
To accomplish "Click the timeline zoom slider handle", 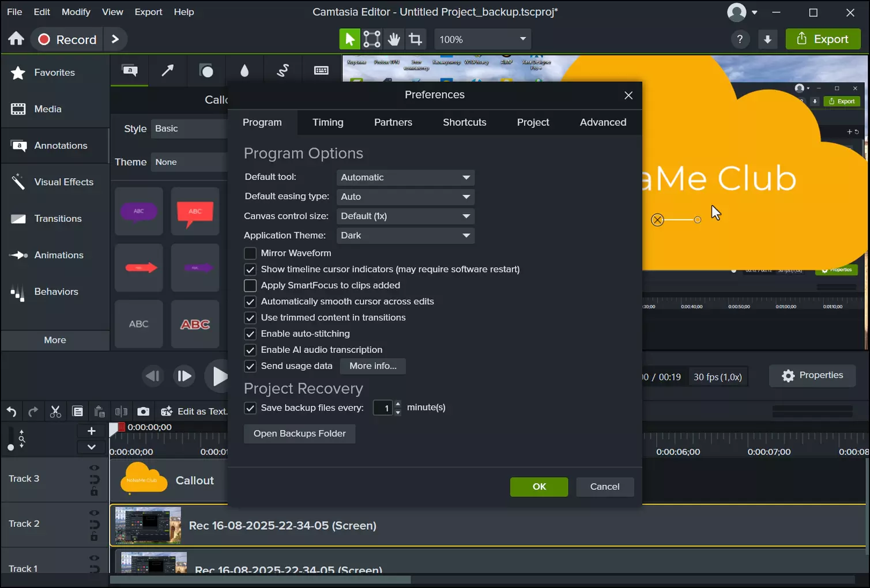I will [x=10, y=447].
